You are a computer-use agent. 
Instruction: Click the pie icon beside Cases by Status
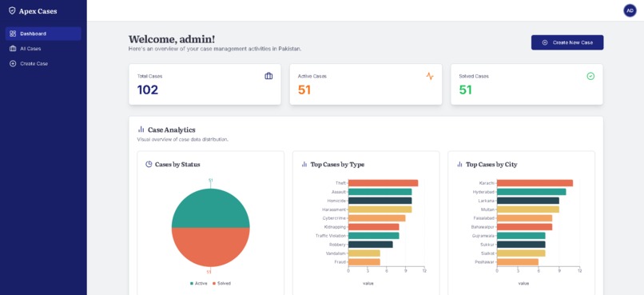click(x=149, y=165)
